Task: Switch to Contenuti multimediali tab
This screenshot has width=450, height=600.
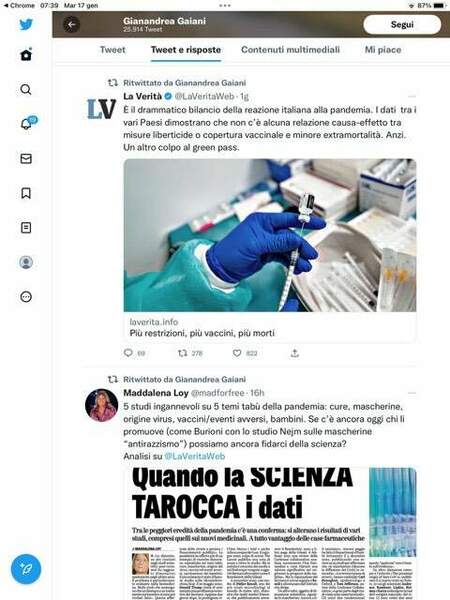Action: 290,50
